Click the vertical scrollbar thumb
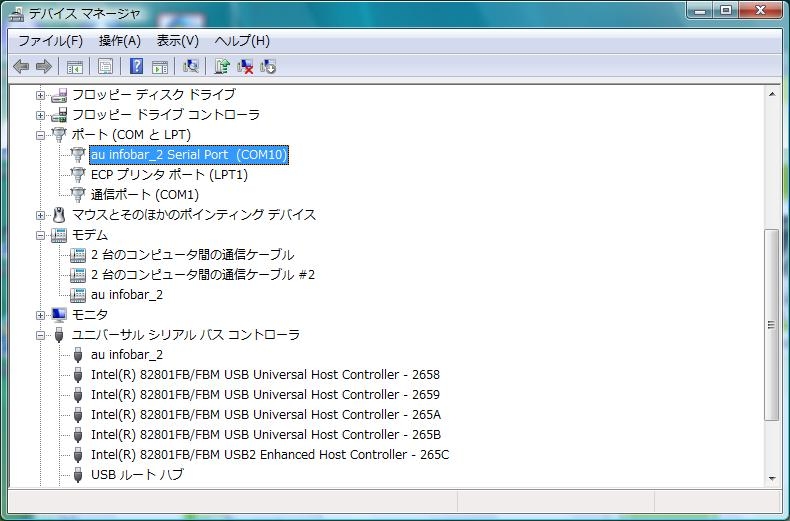Viewport: 790px width, 521px height. pyautogui.click(x=772, y=325)
